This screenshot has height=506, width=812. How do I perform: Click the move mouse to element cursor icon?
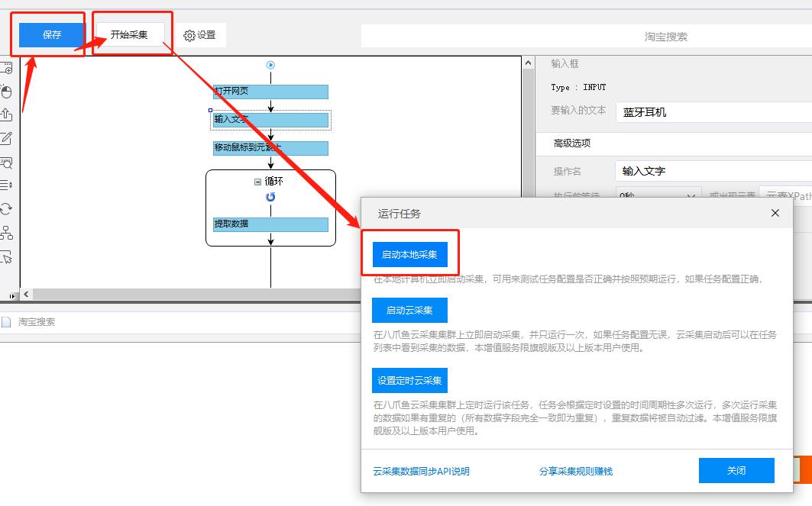[5, 257]
